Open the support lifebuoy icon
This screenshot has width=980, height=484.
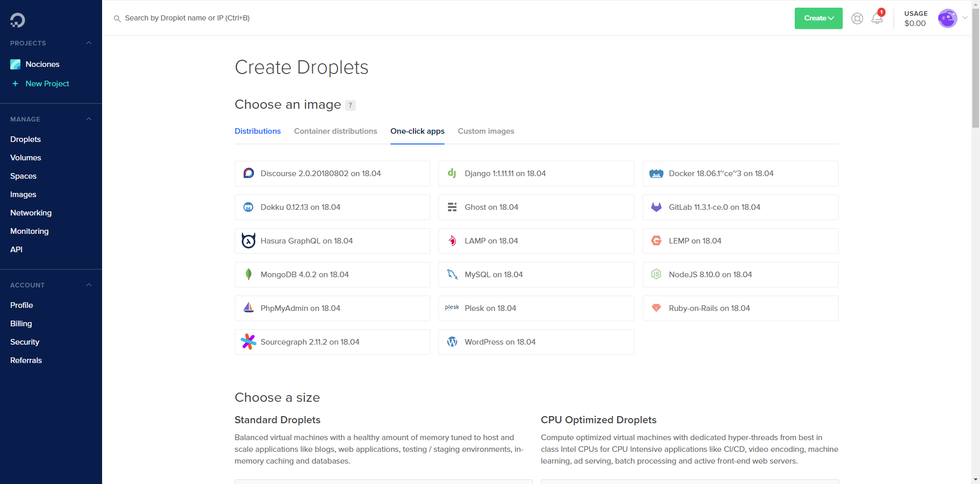(857, 18)
